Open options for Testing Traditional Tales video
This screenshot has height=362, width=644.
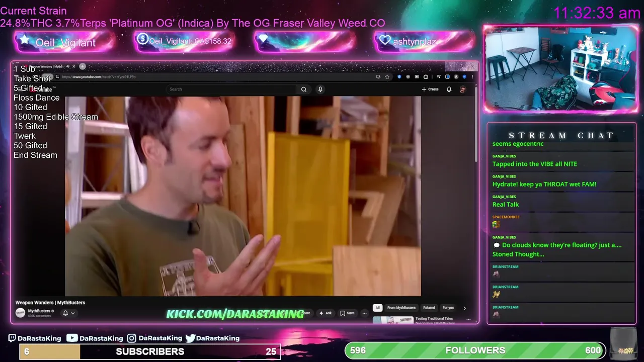pos(468,319)
